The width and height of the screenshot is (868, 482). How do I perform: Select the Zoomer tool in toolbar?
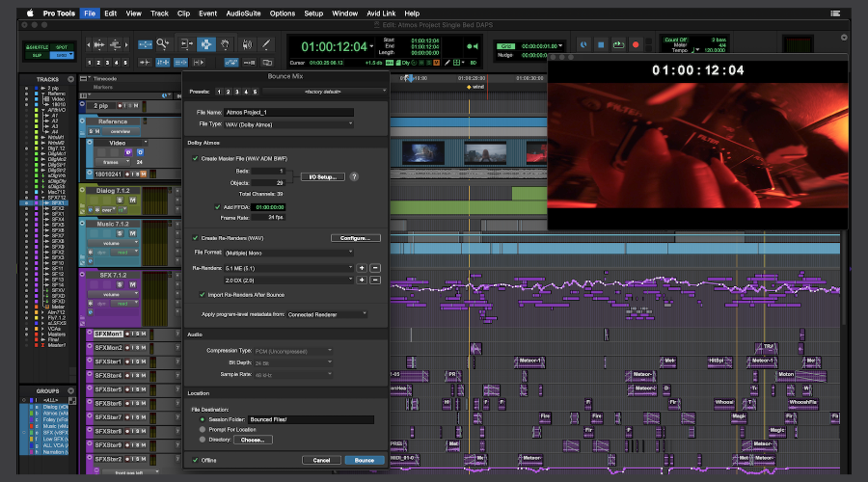click(x=163, y=43)
